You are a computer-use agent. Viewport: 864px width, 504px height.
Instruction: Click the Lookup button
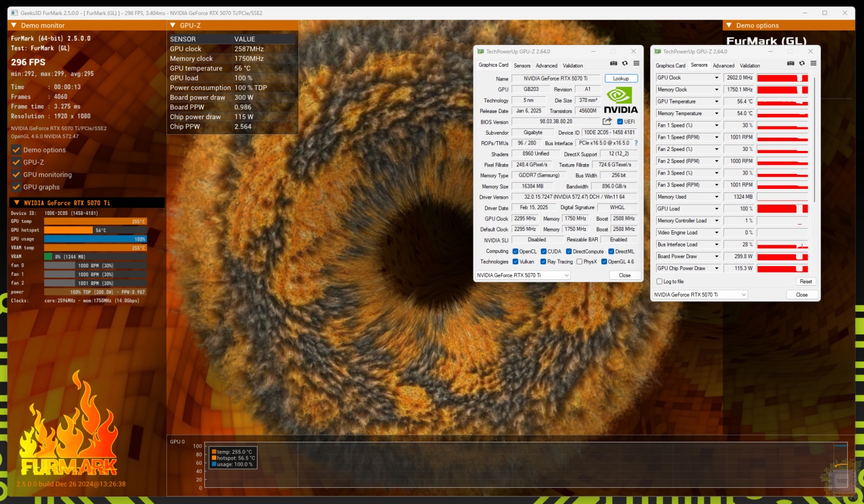click(621, 78)
